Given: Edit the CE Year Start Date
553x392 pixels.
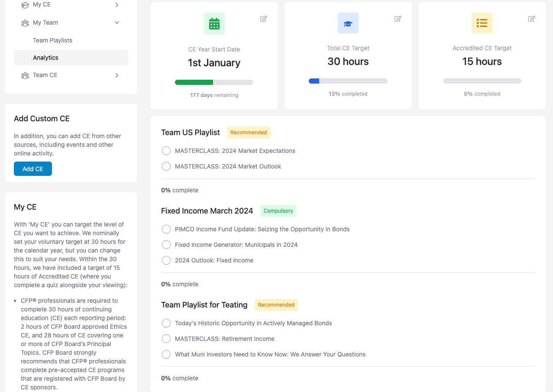Looking at the screenshot, I should tap(263, 19).
